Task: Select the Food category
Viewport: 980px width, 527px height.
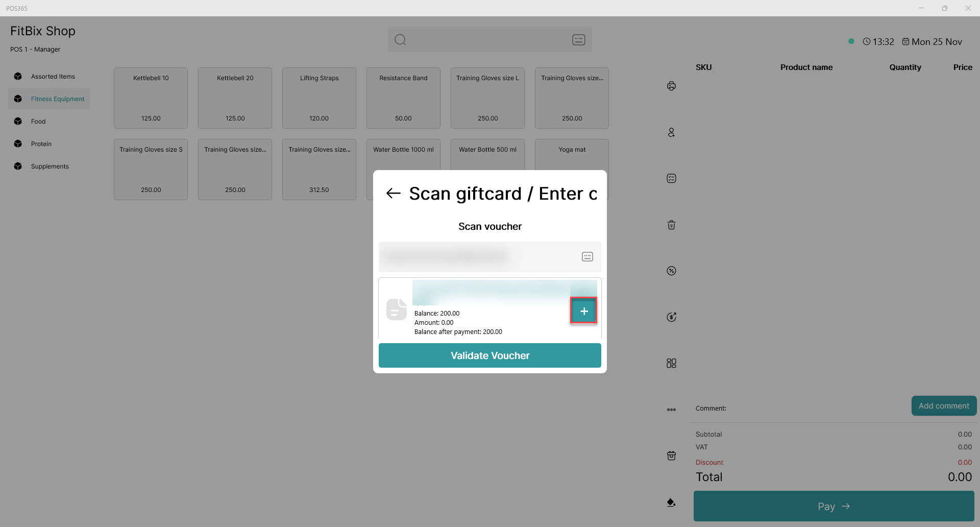Action: pos(49,122)
